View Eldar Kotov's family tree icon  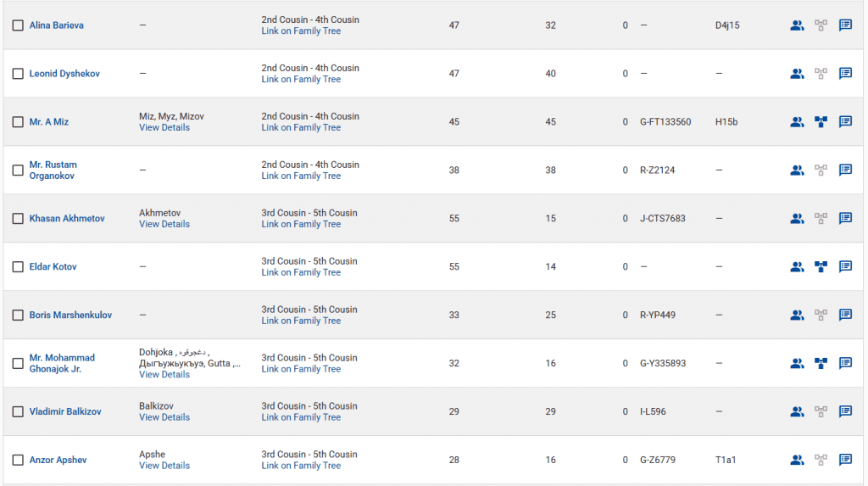[821, 267]
